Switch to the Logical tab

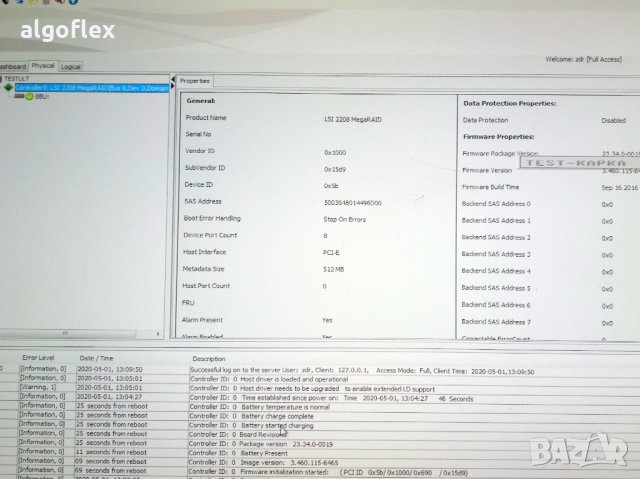tap(70, 67)
